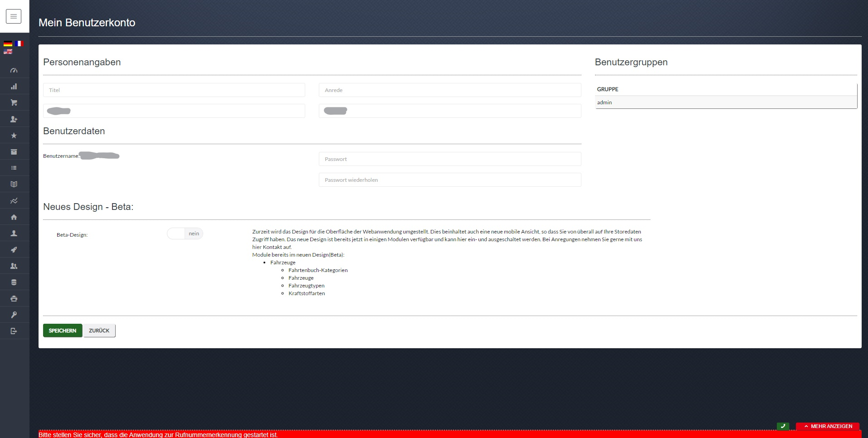Focus the Anrede input field
This screenshot has width=868, height=438.
click(x=450, y=90)
